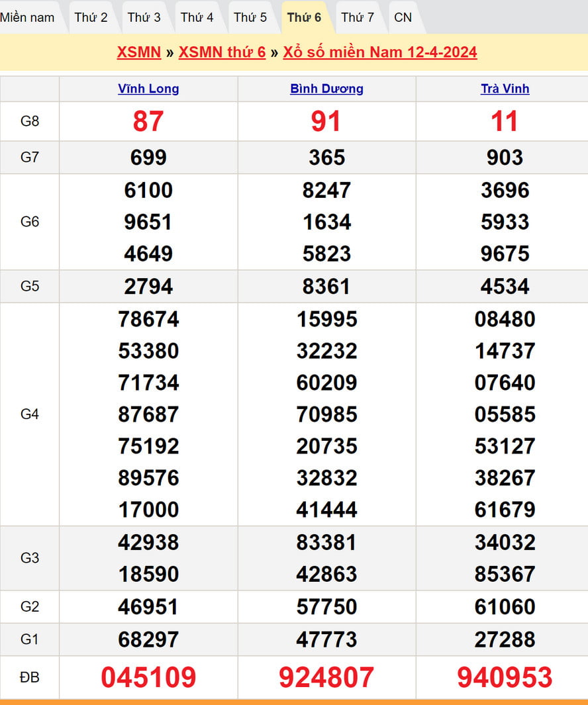588x705 pixels.
Task: Switch to the Thứ 7 tab
Action: pos(358,17)
